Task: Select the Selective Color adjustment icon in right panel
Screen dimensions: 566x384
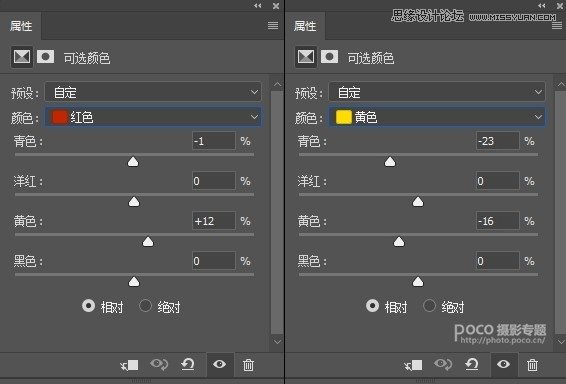Action: tap(306, 57)
